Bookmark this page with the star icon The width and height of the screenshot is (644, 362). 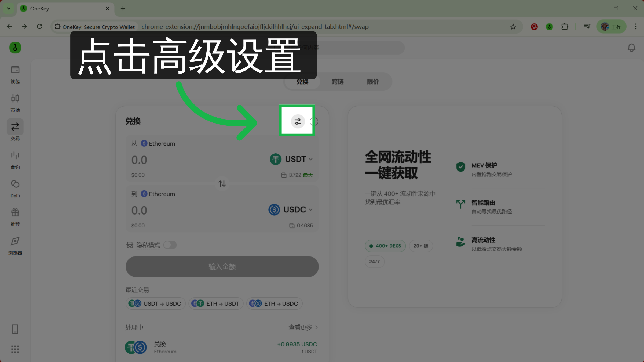tap(513, 27)
